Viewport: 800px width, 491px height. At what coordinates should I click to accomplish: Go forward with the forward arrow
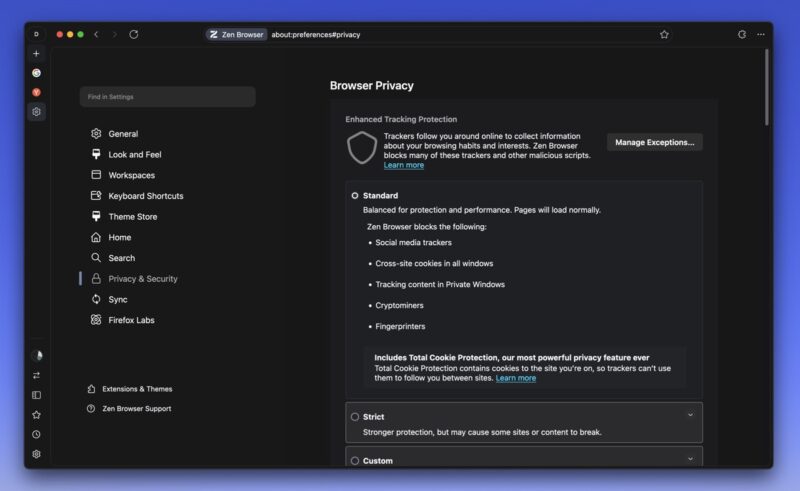pos(115,35)
